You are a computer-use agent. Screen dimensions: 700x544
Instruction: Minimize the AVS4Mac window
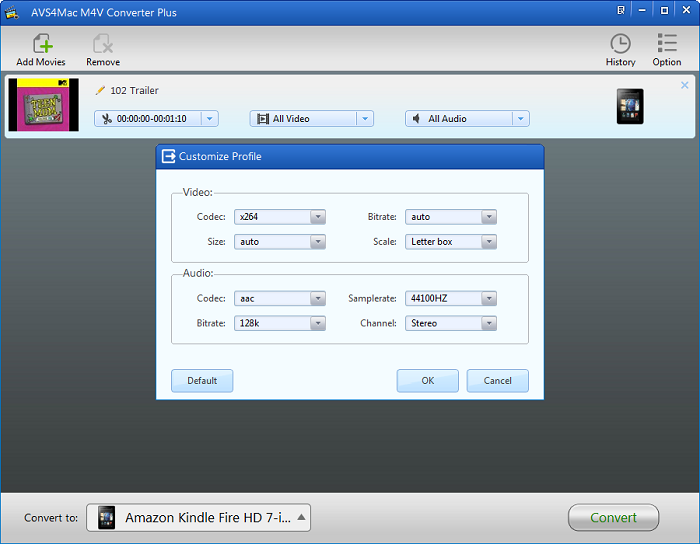[x=642, y=10]
